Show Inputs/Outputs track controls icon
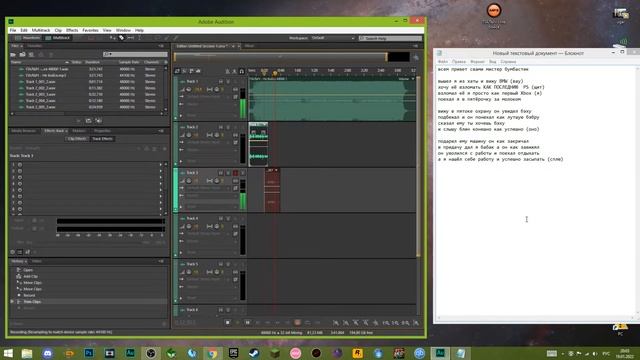640x360 pixels. pyautogui.click(x=178, y=71)
